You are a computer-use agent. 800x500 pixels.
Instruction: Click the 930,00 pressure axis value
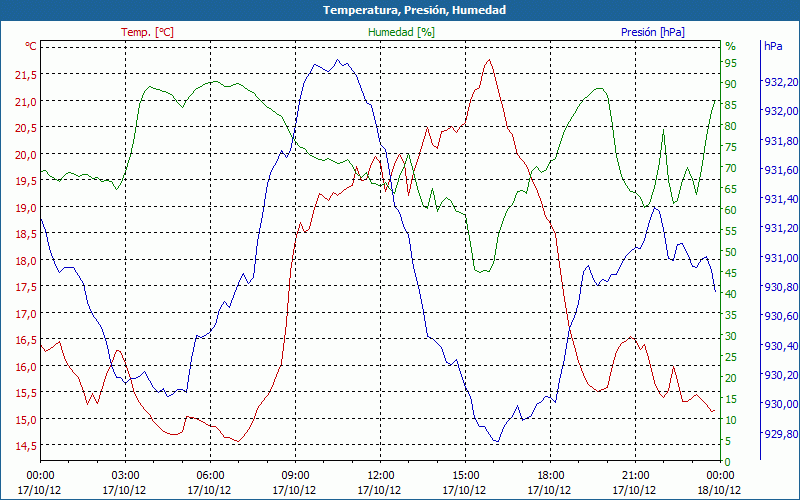click(781, 404)
